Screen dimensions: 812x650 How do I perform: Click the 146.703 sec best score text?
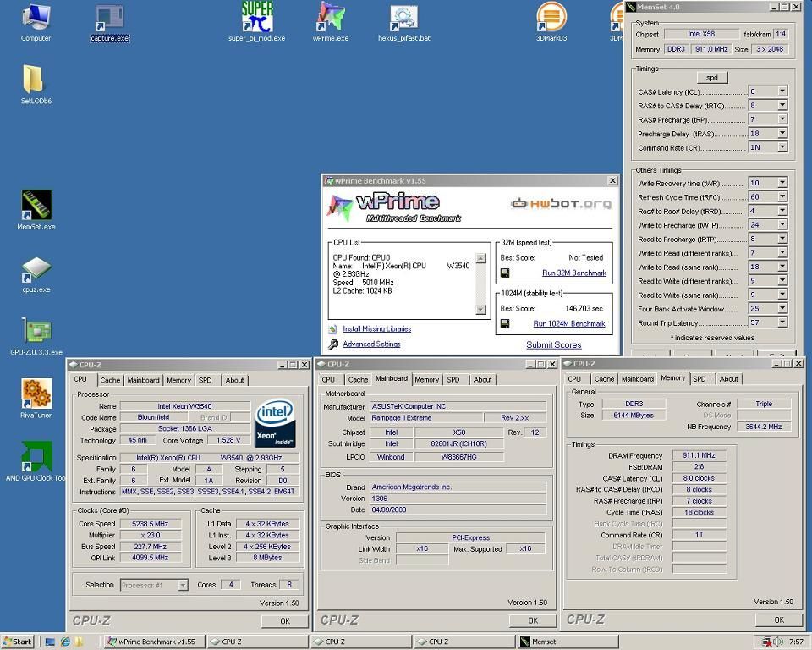tap(584, 308)
